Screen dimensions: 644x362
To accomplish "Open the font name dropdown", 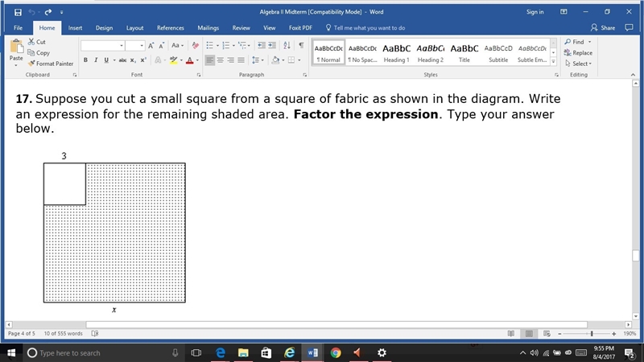I will (122, 46).
